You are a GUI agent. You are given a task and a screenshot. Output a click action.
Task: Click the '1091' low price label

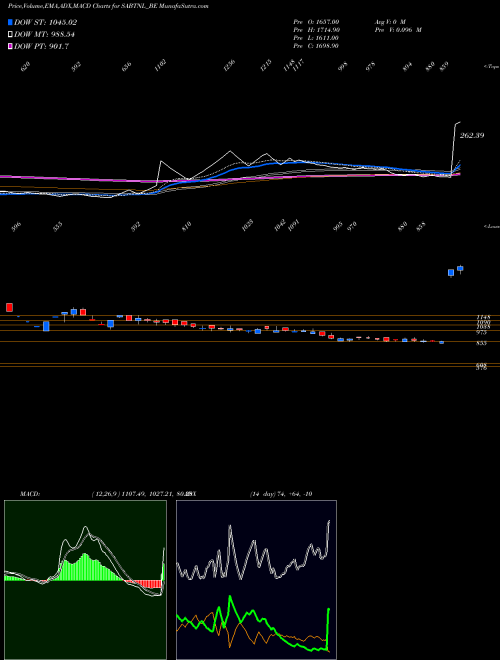(292, 224)
